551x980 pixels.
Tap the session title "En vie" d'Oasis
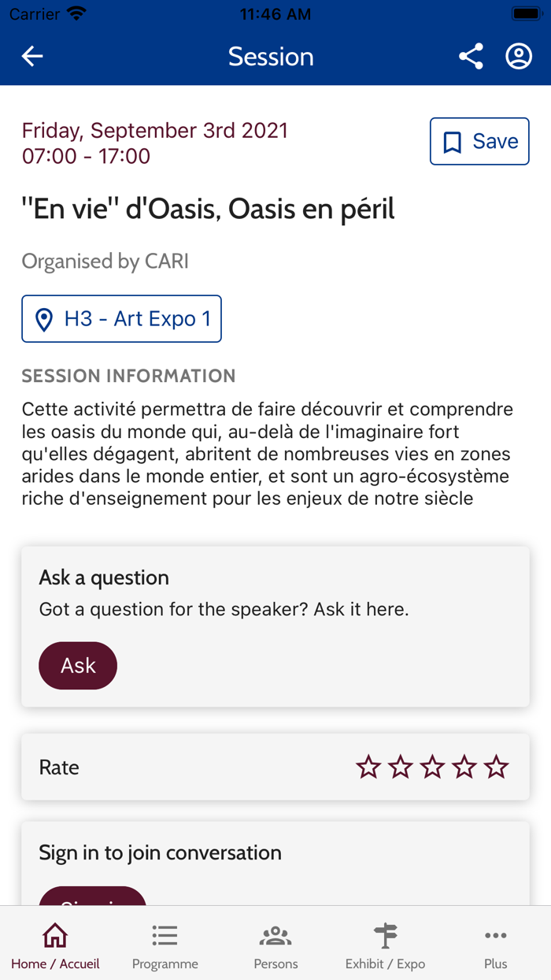[x=209, y=209]
